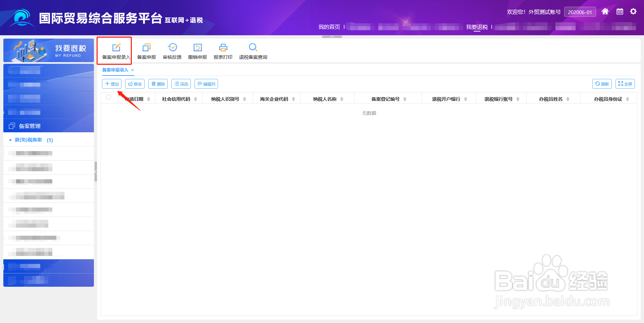Click the 筛选 filter button
644x323 pixels.
click(181, 84)
